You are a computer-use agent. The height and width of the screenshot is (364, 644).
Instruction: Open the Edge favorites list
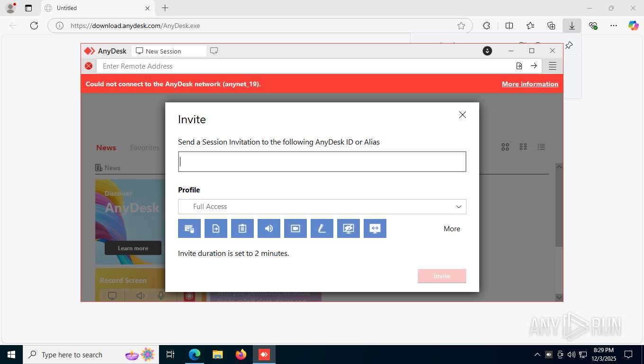coord(530,26)
